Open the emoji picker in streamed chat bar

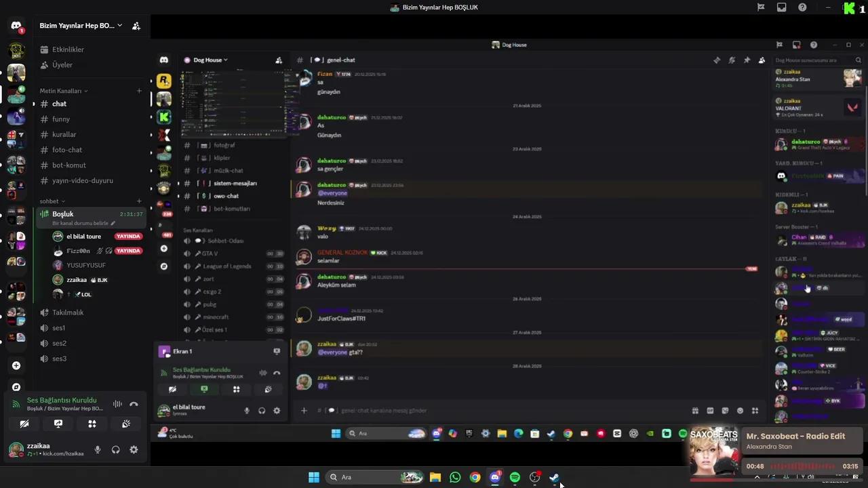pyautogui.click(x=740, y=411)
